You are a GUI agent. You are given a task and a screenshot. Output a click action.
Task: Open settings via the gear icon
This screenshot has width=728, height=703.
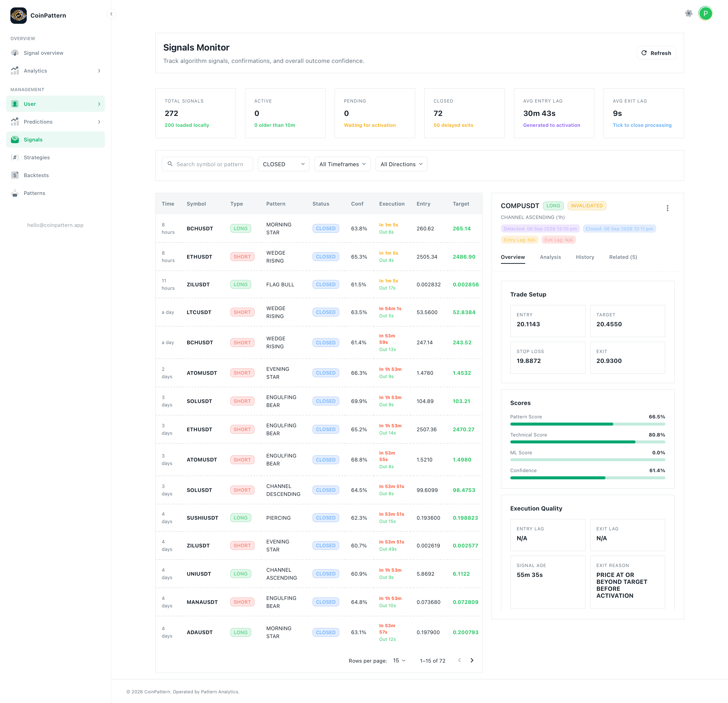(x=689, y=13)
